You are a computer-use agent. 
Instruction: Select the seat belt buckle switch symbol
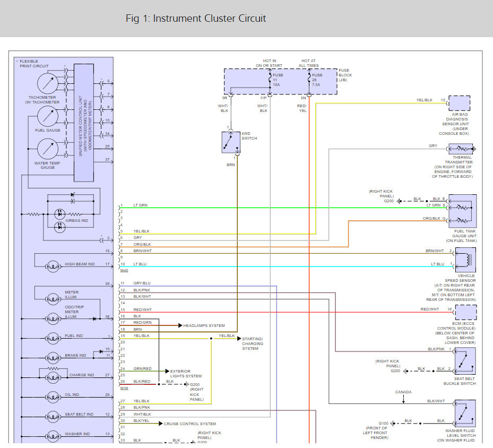(465, 361)
